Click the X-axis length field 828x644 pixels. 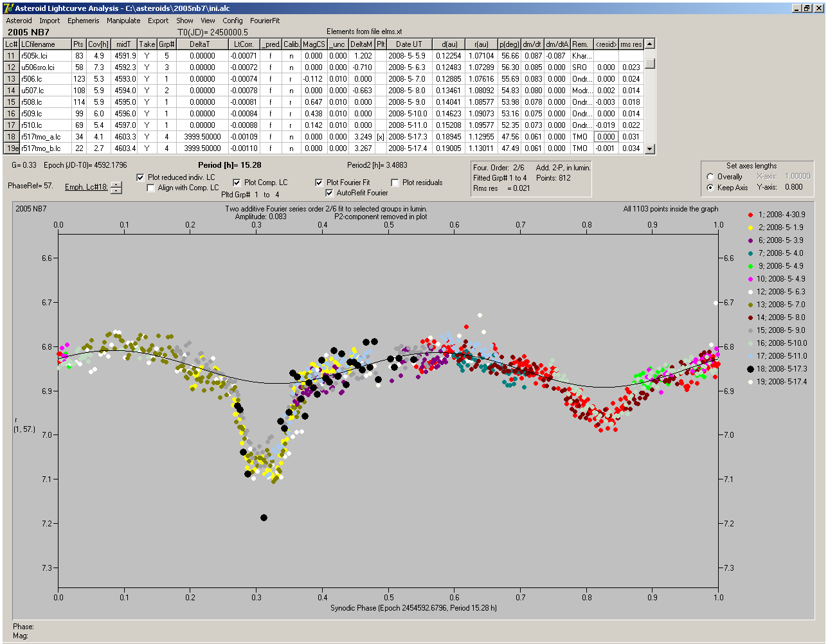[797, 176]
